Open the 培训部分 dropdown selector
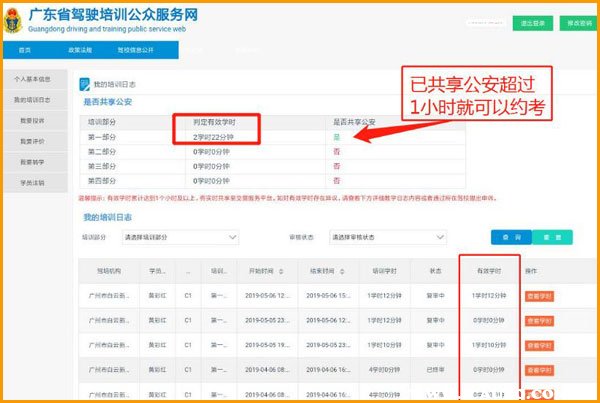The height and width of the screenshot is (403, 600). [179, 238]
